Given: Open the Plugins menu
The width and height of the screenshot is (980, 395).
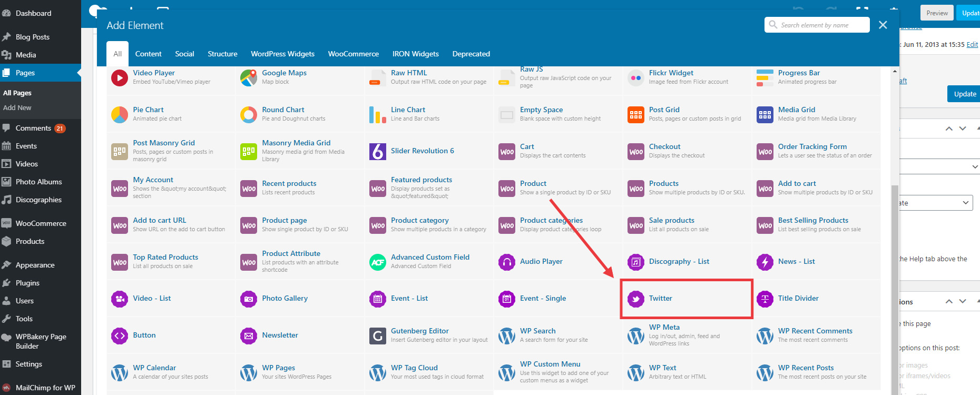Looking at the screenshot, I should tap(41, 283).
